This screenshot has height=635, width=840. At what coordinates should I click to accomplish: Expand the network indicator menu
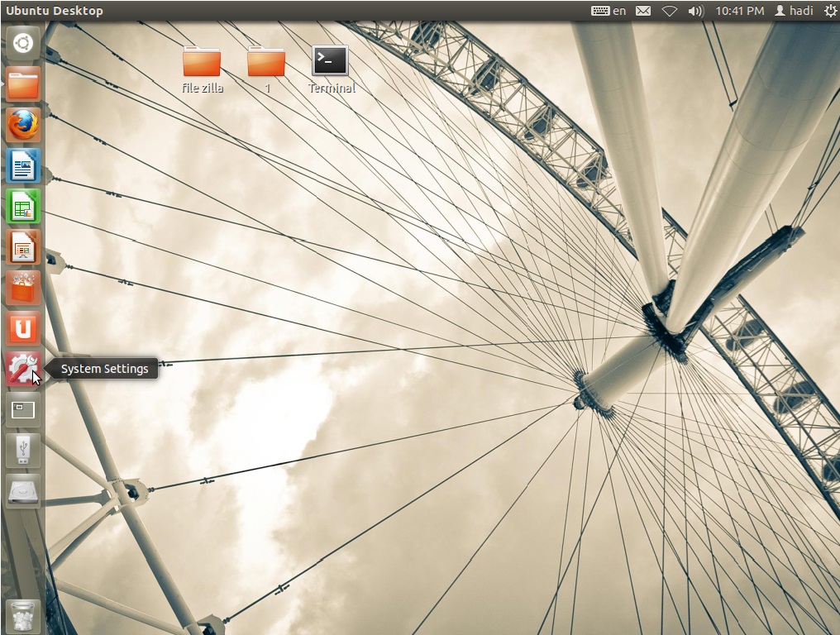[x=670, y=11]
